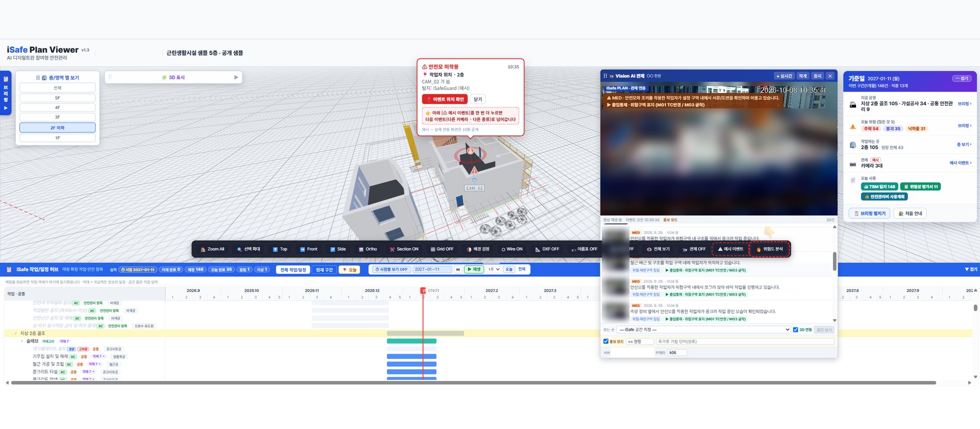Toggle Grid OFF in the view toolbar
Screen dimensions: 980x429
tap(442, 249)
